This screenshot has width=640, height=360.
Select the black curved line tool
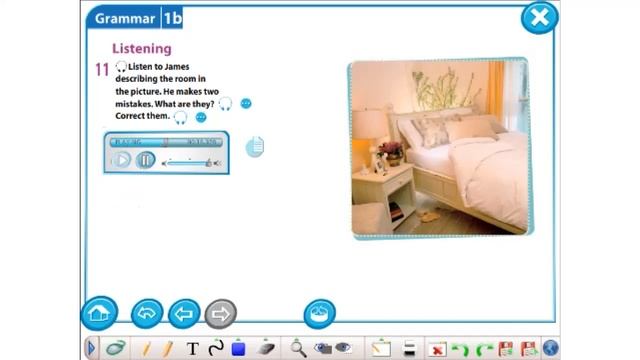(216, 348)
